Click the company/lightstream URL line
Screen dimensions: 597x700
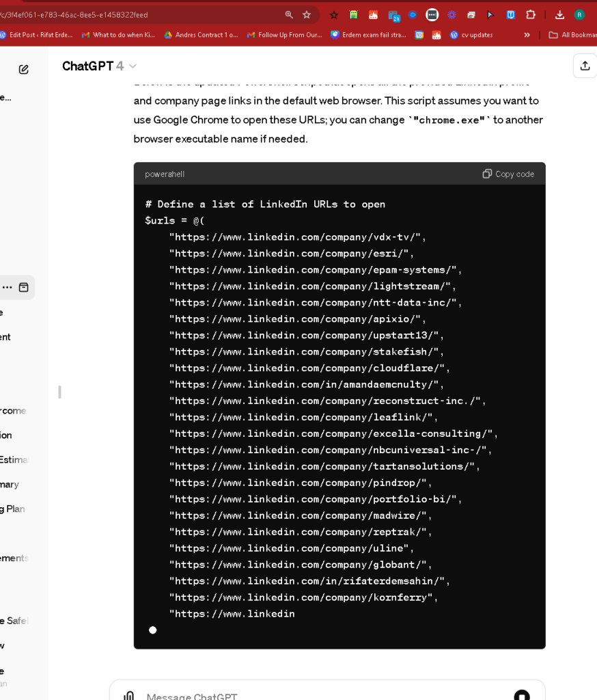click(x=312, y=286)
